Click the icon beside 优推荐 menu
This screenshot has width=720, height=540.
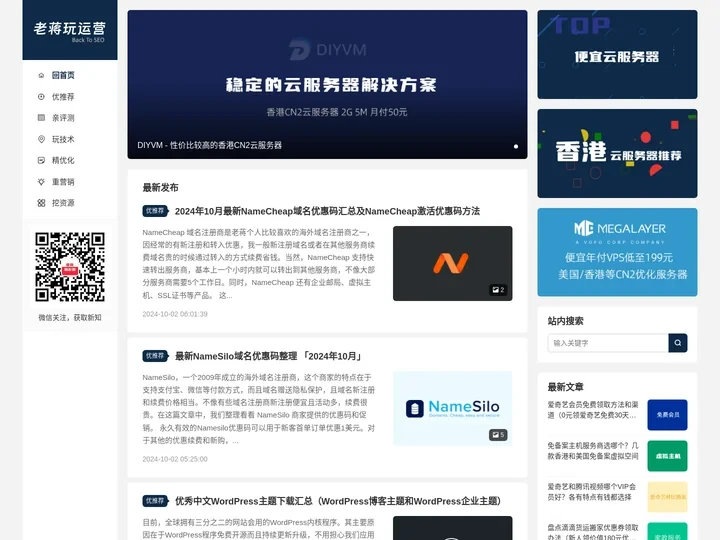(41, 97)
